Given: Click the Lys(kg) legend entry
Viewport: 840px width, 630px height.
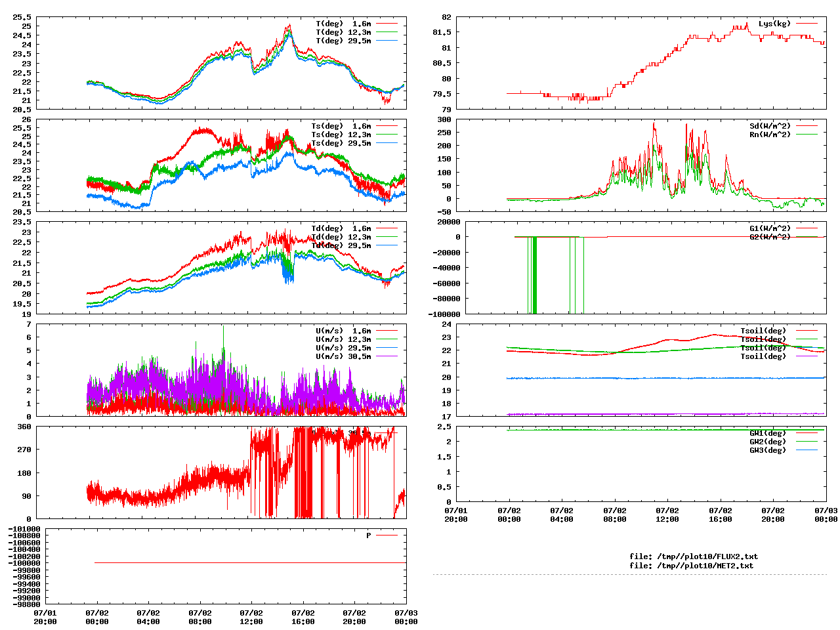Looking at the screenshot, I should pos(788,24).
